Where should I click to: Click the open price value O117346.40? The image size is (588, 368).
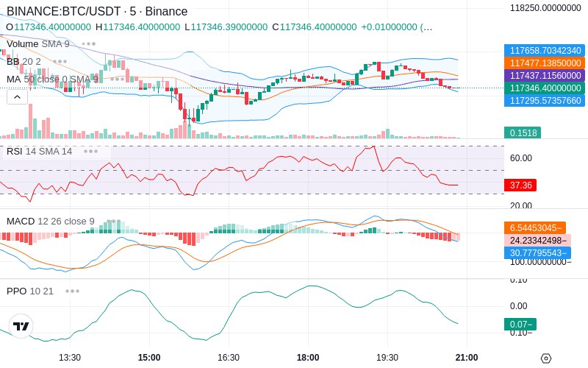[49, 27]
